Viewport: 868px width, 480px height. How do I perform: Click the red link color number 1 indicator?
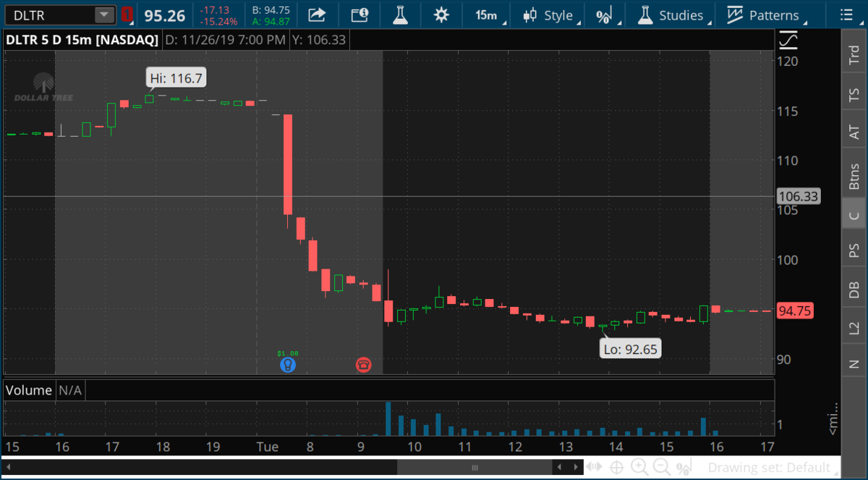coord(127,14)
